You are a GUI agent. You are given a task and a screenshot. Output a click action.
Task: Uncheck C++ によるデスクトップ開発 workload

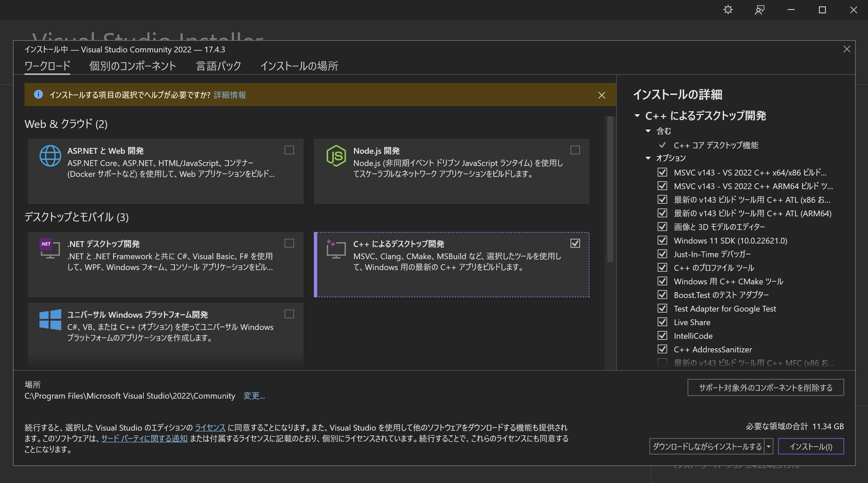[x=575, y=243]
